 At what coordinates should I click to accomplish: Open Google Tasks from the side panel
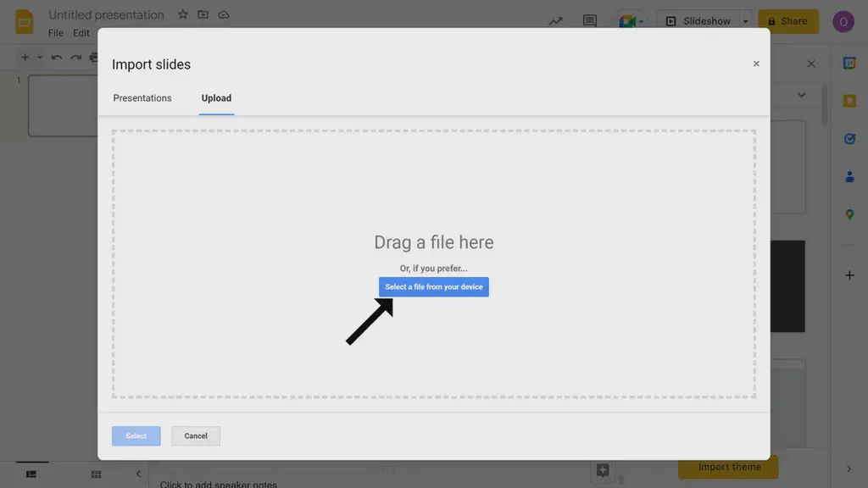(849, 138)
